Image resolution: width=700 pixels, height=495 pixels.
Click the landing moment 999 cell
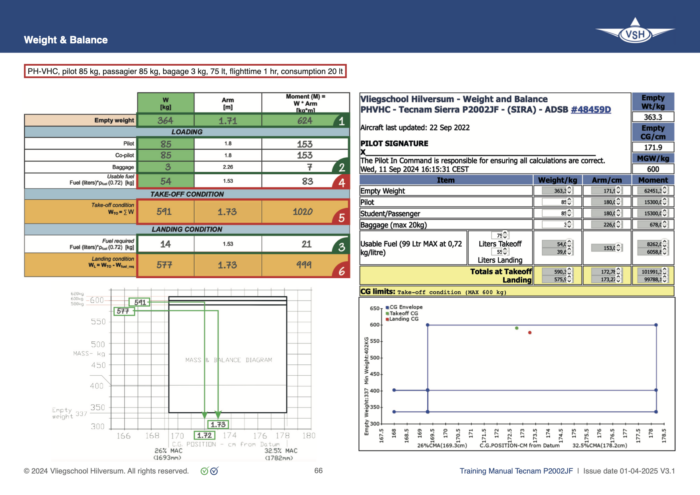(x=304, y=265)
